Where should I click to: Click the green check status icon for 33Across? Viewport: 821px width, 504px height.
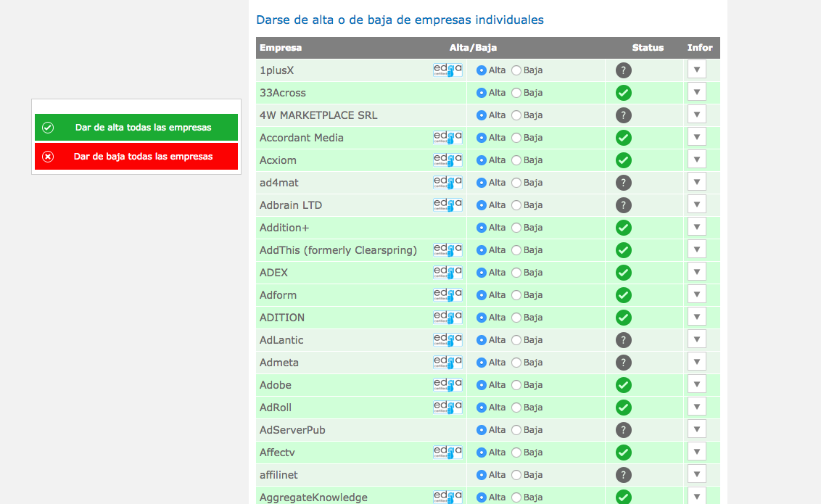coord(623,93)
